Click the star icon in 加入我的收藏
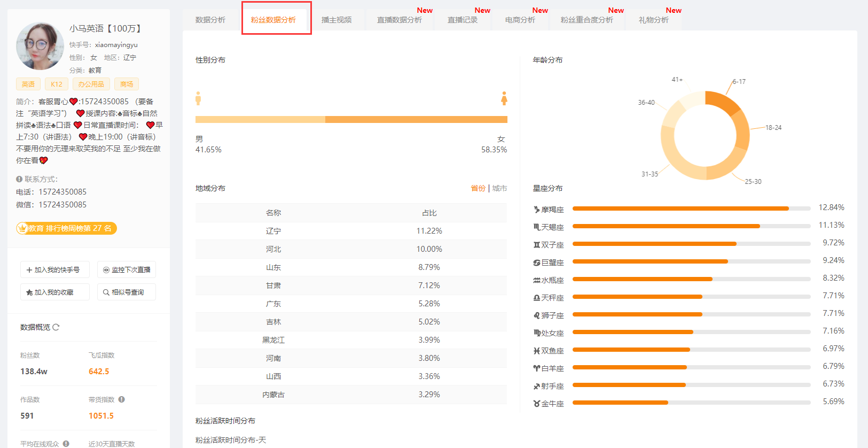The image size is (868, 448). pos(29,292)
